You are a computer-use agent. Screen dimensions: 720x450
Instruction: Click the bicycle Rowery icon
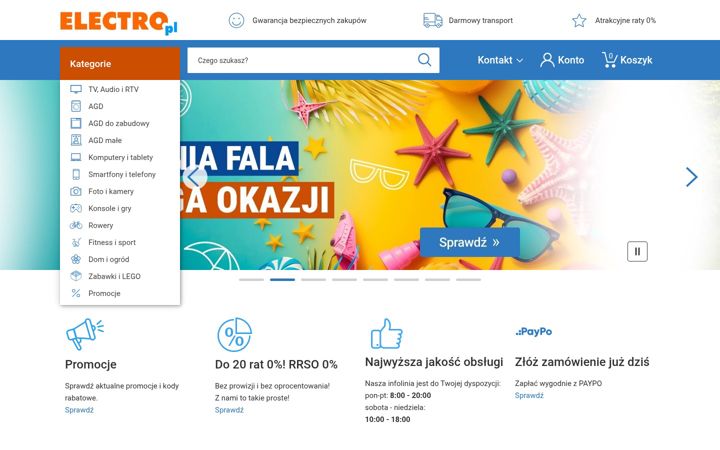(x=76, y=225)
